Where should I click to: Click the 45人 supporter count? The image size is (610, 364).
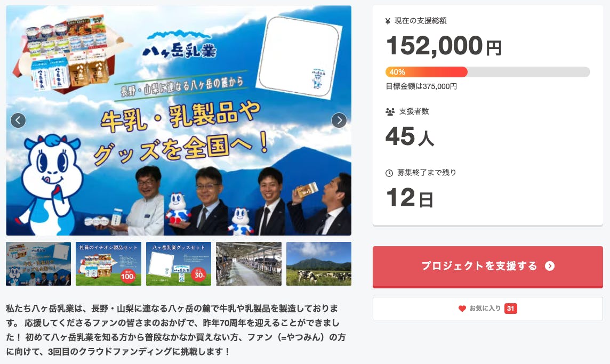pos(410,136)
